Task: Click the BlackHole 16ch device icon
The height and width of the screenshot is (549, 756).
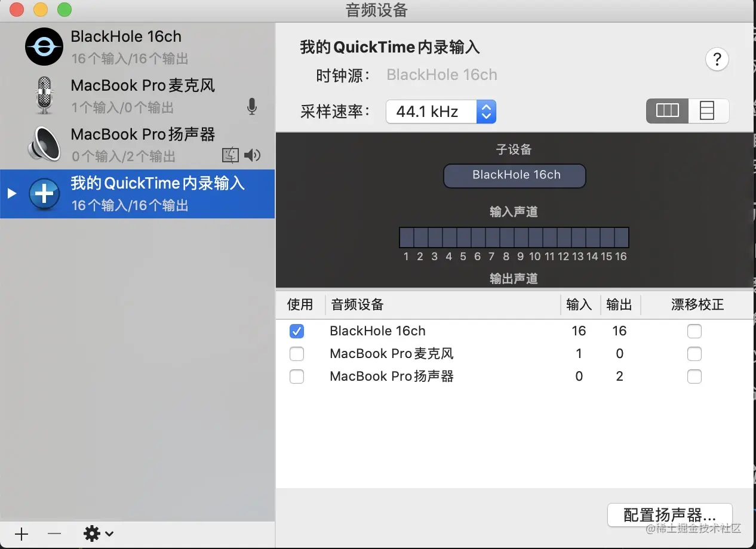Action: (44, 47)
